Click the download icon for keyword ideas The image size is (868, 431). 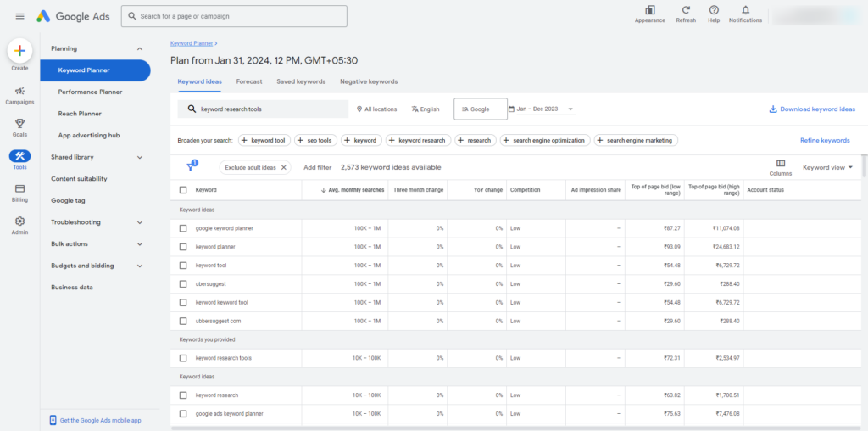click(x=773, y=109)
